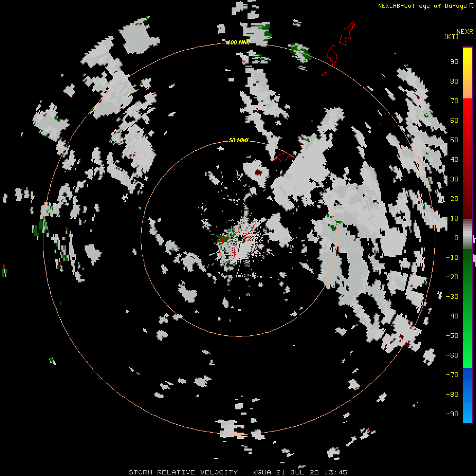Click the -20 scale value
Image resolution: width=476 pixels, height=476 pixels.
click(x=452, y=277)
